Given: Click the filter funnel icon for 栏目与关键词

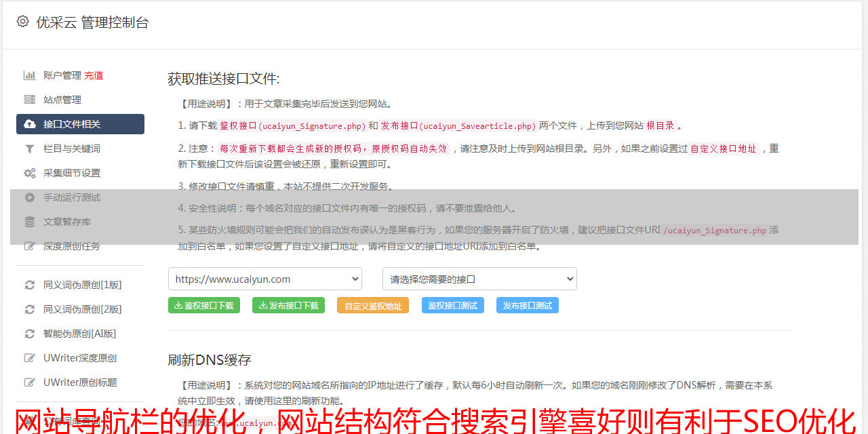Looking at the screenshot, I should 30,149.
